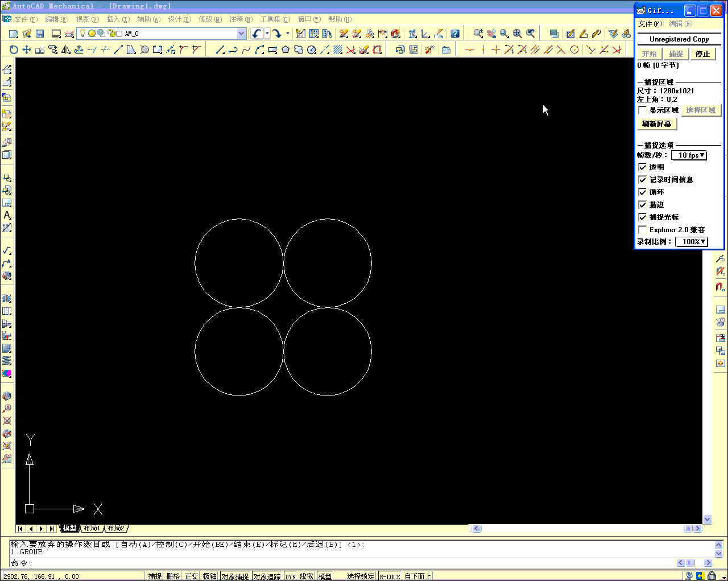The width and height of the screenshot is (728, 581).
Task: Expand the Redo history dropdown arrow
Action: pyautogui.click(x=287, y=34)
